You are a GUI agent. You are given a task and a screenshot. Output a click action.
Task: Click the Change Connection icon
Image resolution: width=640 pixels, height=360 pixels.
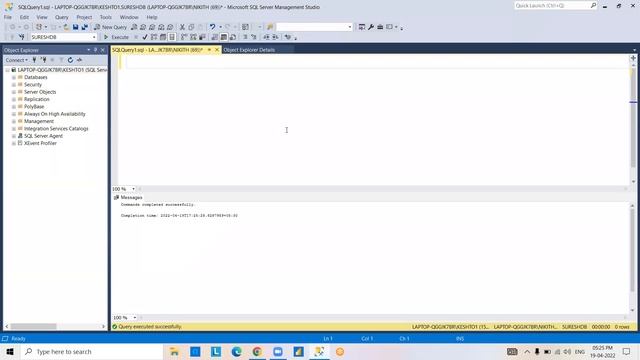click(22, 37)
